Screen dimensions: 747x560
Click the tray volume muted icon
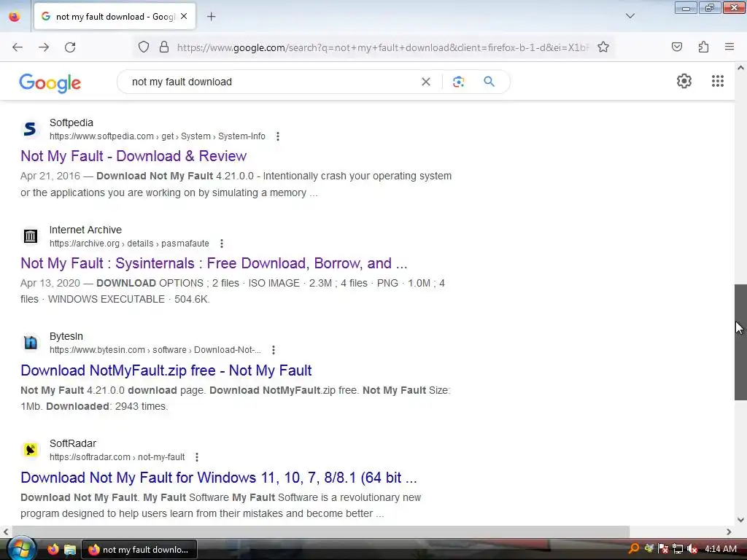(x=692, y=549)
